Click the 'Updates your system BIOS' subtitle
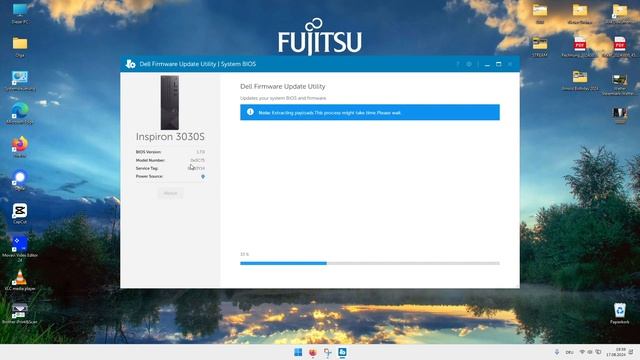The height and width of the screenshot is (360, 640). coord(283,98)
